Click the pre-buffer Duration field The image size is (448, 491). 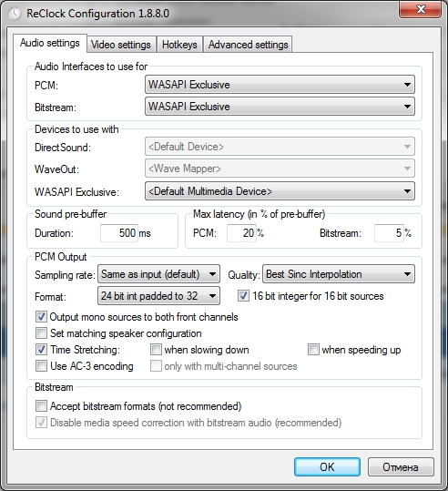[119, 233]
